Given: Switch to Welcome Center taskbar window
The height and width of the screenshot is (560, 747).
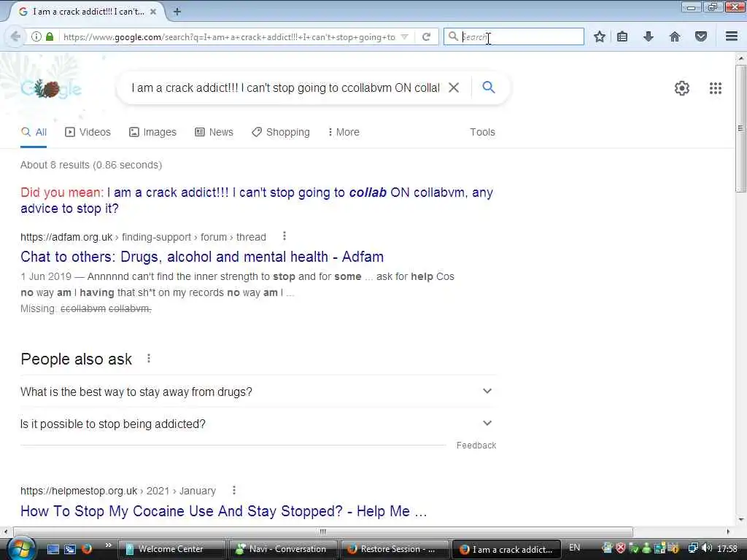Looking at the screenshot, I should tap(171, 549).
